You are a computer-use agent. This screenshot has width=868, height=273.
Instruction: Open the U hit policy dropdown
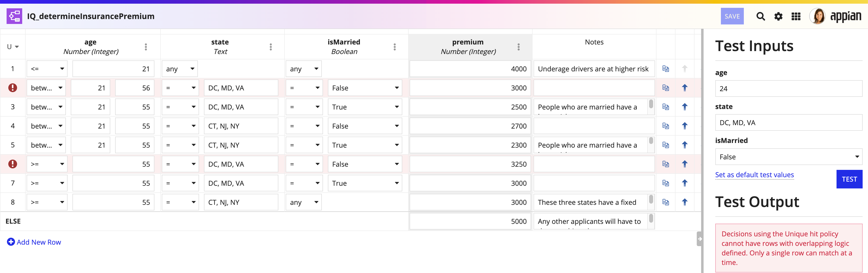pyautogui.click(x=13, y=47)
